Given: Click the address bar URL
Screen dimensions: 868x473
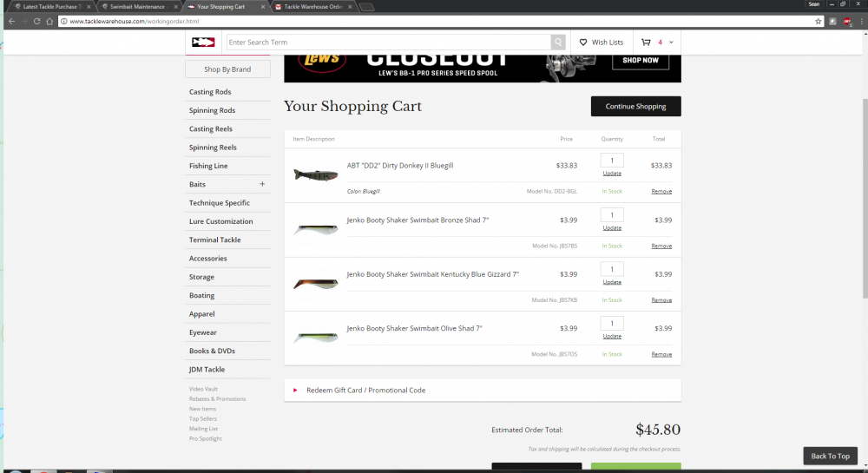Looking at the screenshot, I should pyautogui.click(x=134, y=21).
